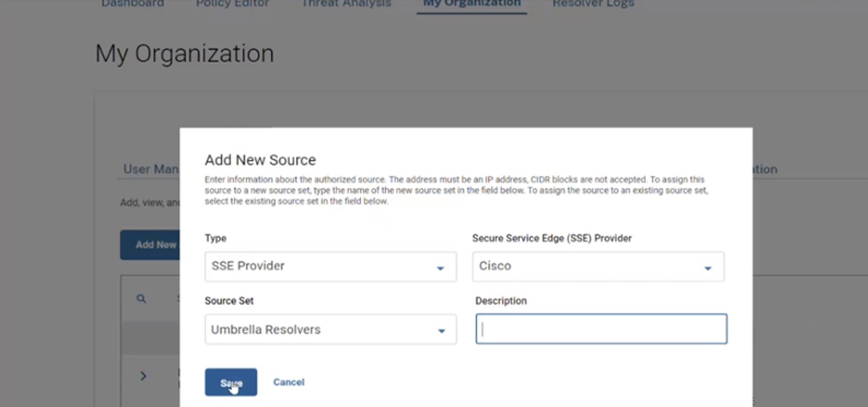The width and height of the screenshot is (868, 407).
Task: Switch to the Dashboard tab
Action: (x=132, y=5)
